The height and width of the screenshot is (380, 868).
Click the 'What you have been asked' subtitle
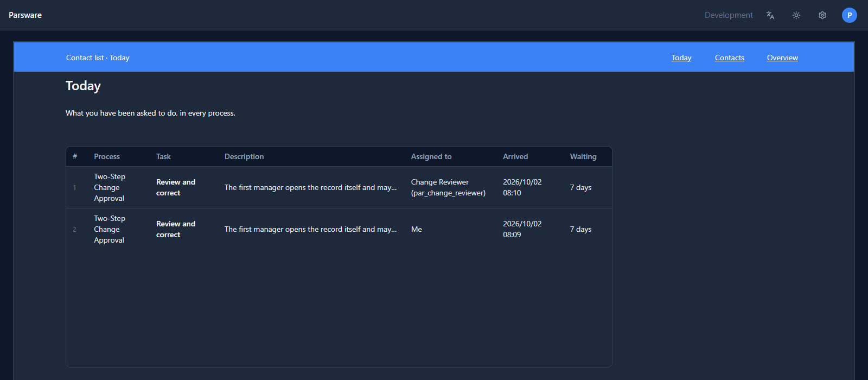150,113
